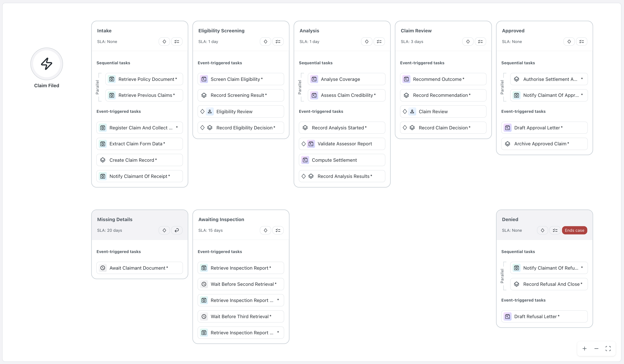Select the Draft Refusal Letter task

click(545, 317)
